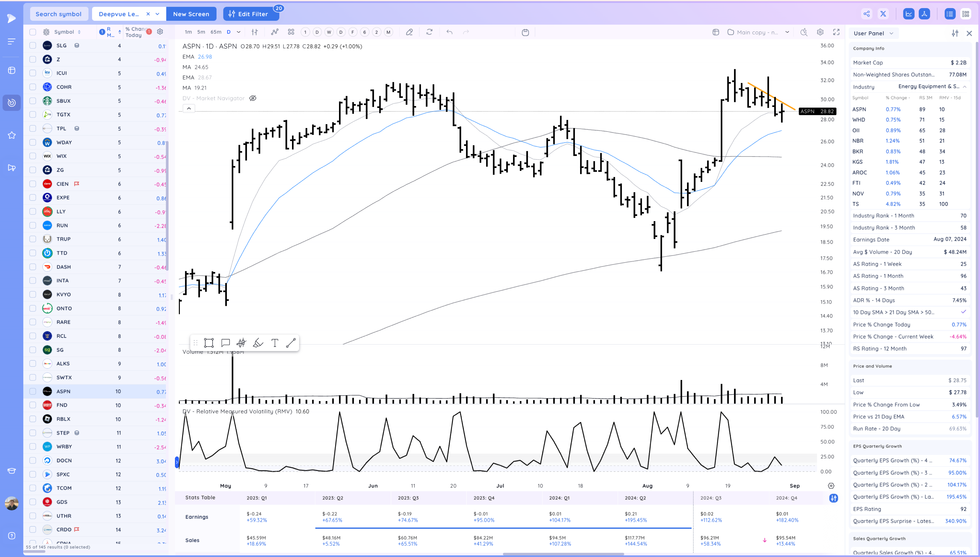Check the SBUX row checkbox
This screenshot has height=557, width=980.
pyautogui.click(x=33, y=101)
